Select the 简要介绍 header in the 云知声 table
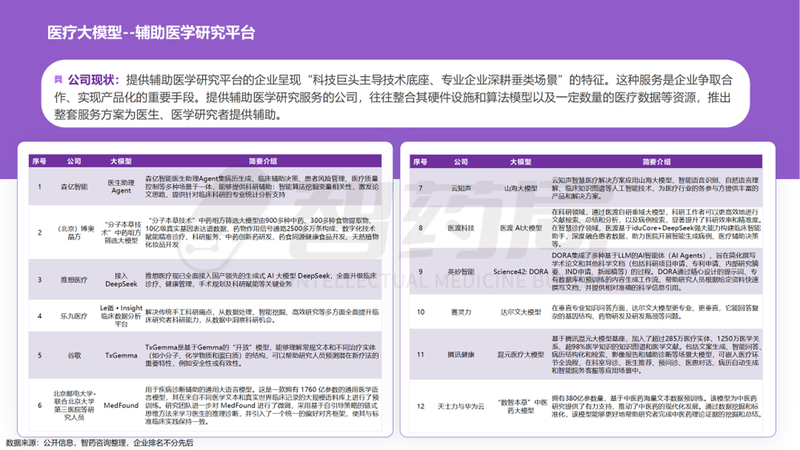The image size is (800, 450). [x=657, y=162]
